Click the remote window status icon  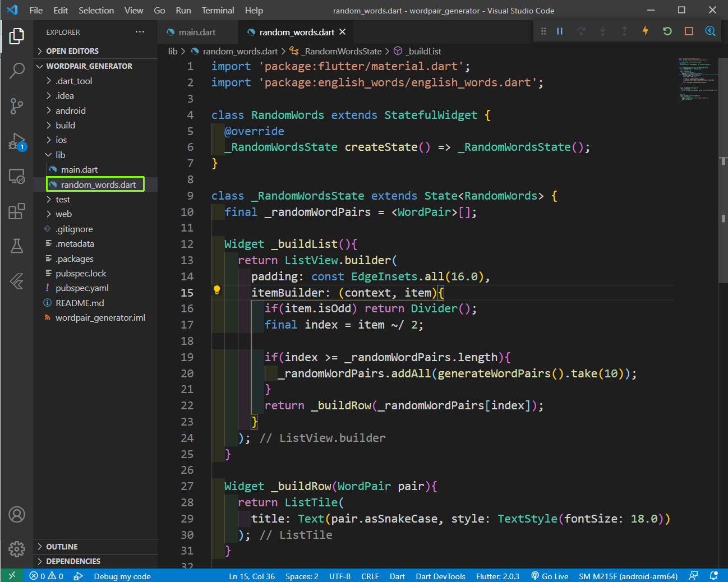coord(12,576)
